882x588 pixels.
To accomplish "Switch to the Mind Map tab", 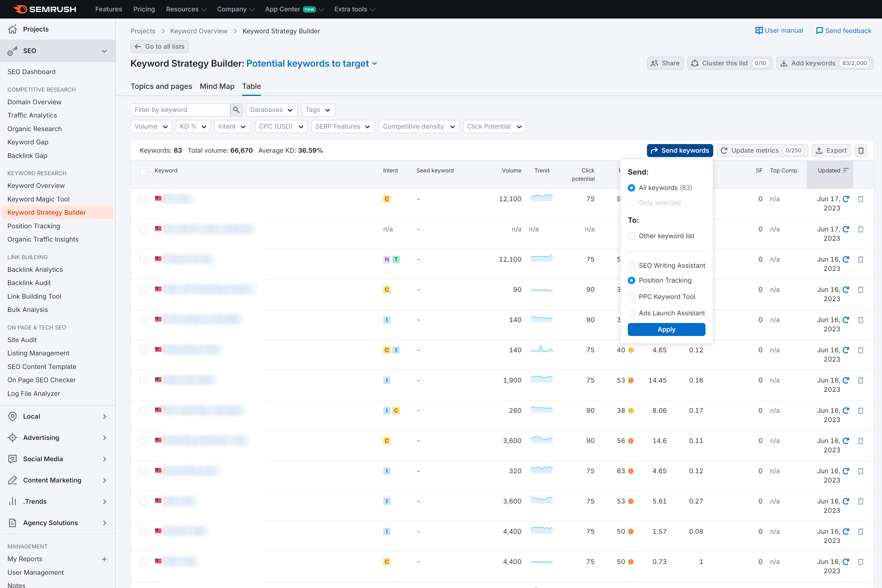I will pyautogui.click(x=217, y=86).
